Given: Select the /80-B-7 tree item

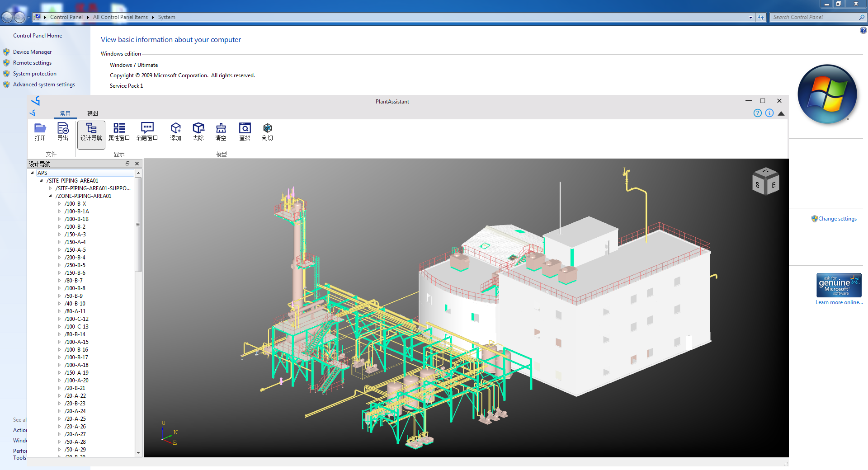Looking at the screenshot, I should point(74,281).
